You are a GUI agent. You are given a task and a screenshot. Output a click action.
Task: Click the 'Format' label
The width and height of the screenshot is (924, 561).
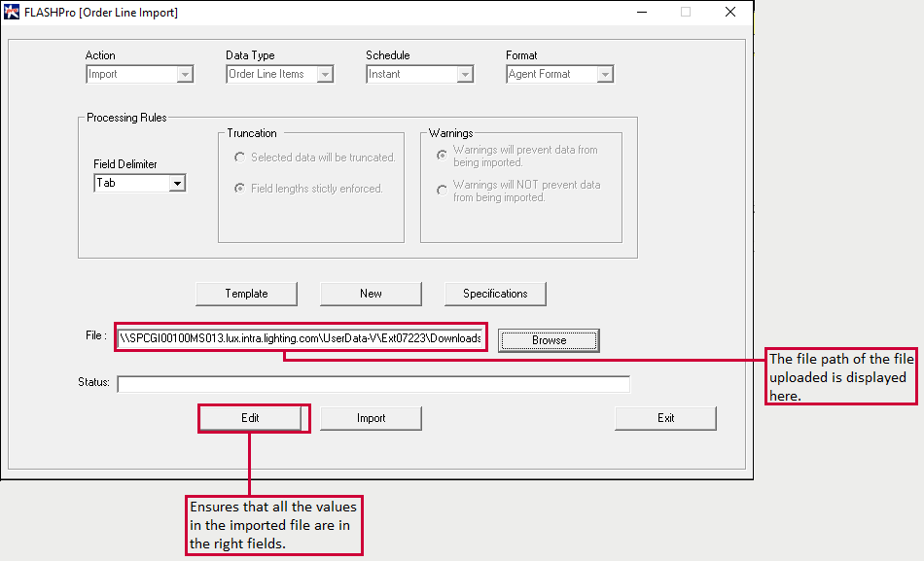click(521, 55)
